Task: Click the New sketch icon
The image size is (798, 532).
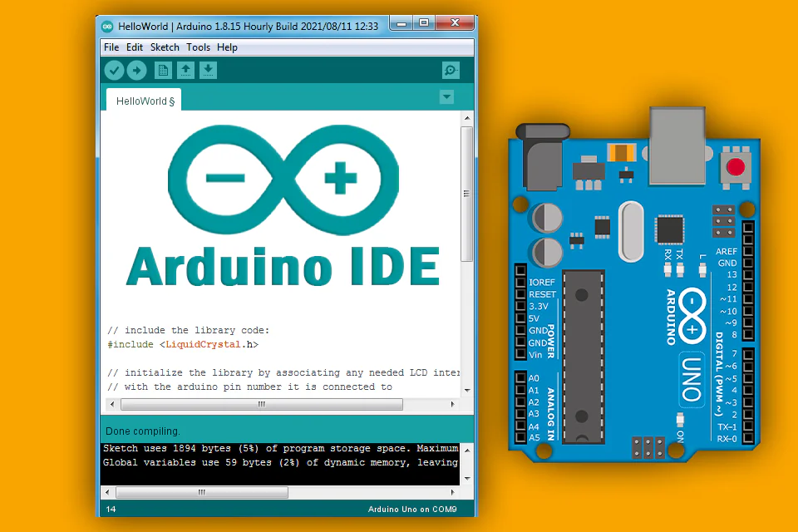Action: [x=162, y=70]
